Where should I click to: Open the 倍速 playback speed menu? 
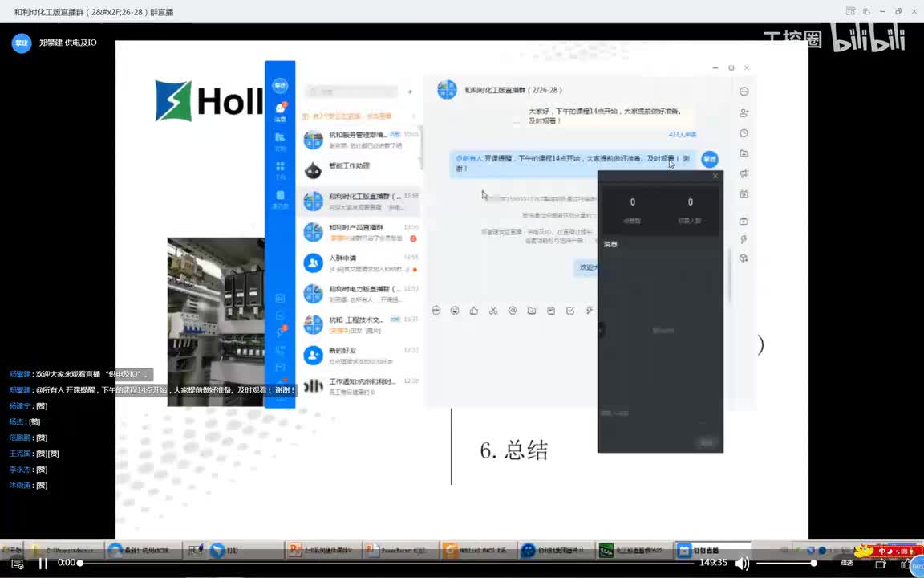click(x=846, y=564)
